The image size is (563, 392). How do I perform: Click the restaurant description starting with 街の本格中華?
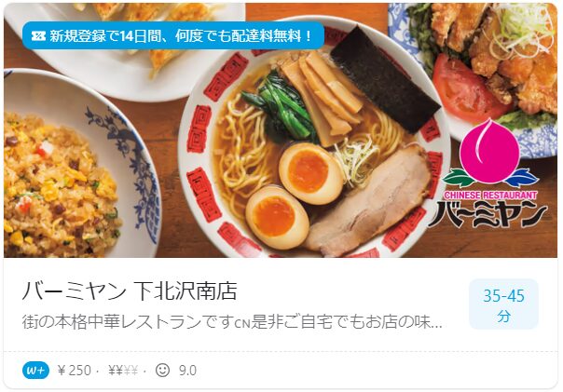(x=232, y=322)
